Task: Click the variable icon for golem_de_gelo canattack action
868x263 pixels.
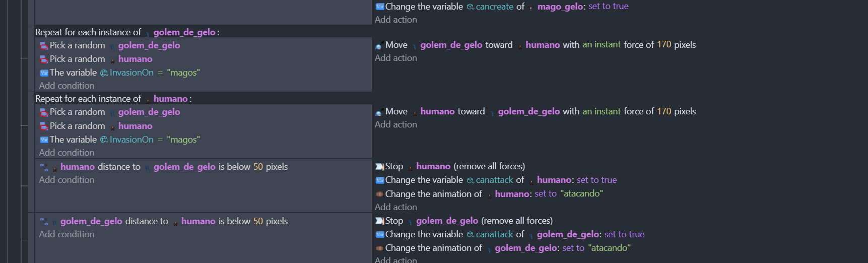Action: (x=379, y=235)
